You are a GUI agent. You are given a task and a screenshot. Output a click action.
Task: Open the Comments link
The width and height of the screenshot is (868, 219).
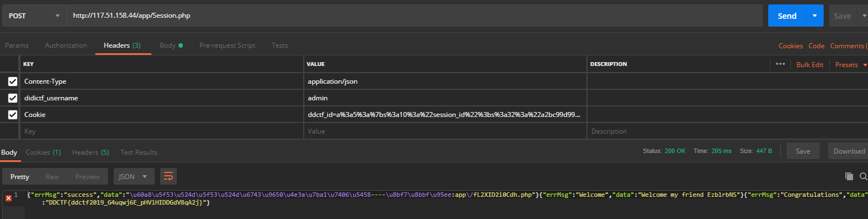(x=849, y=46)
